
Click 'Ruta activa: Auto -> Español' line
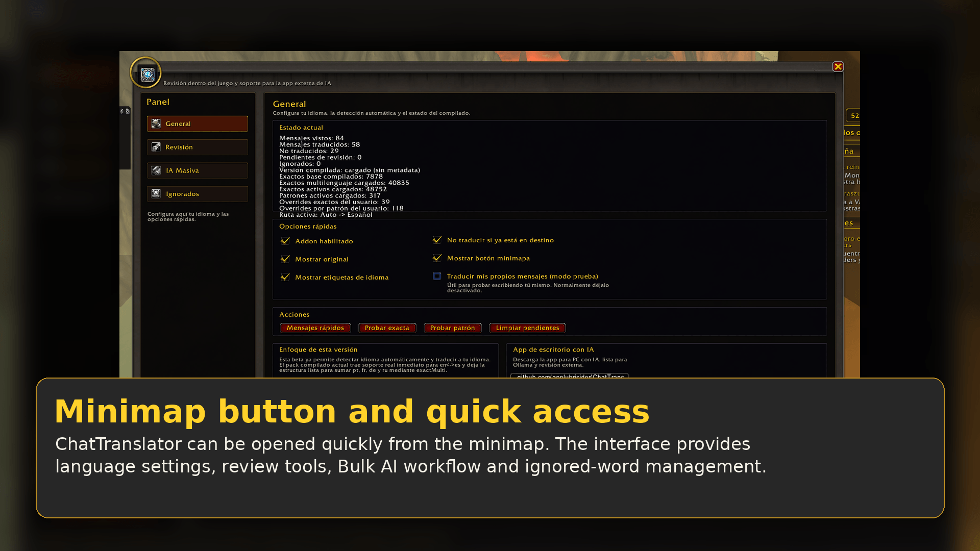tap(326, 215)
